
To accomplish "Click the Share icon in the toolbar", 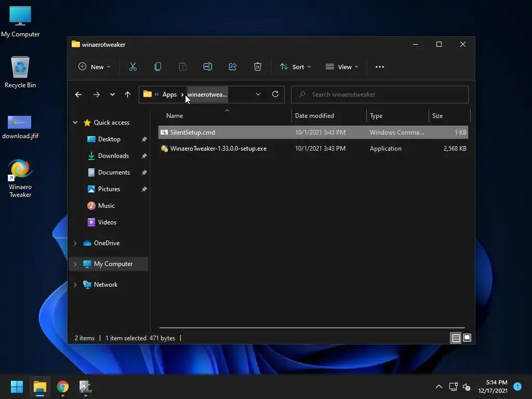I will tap(233, 67).
